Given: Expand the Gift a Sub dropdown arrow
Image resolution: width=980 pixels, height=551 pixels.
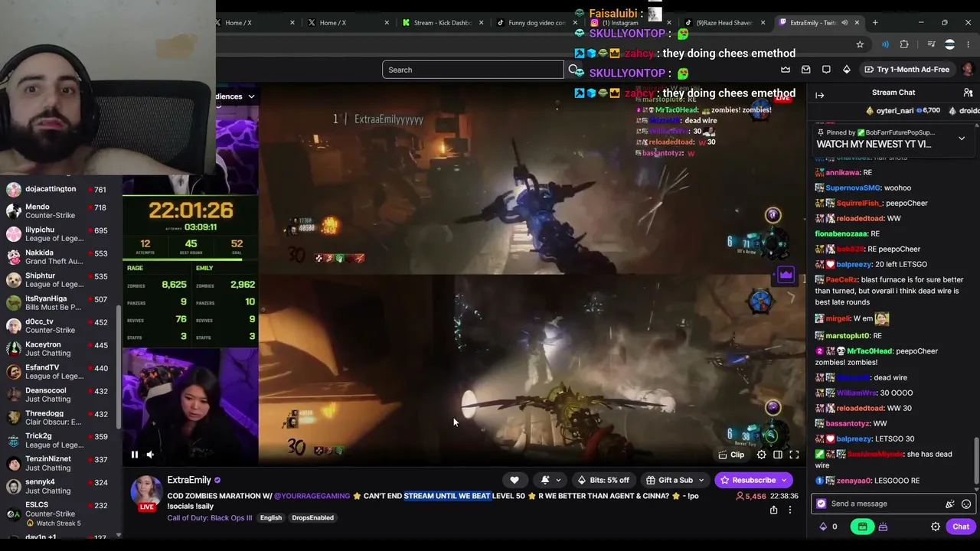Looking at the screenshot, I should [703, 480].
